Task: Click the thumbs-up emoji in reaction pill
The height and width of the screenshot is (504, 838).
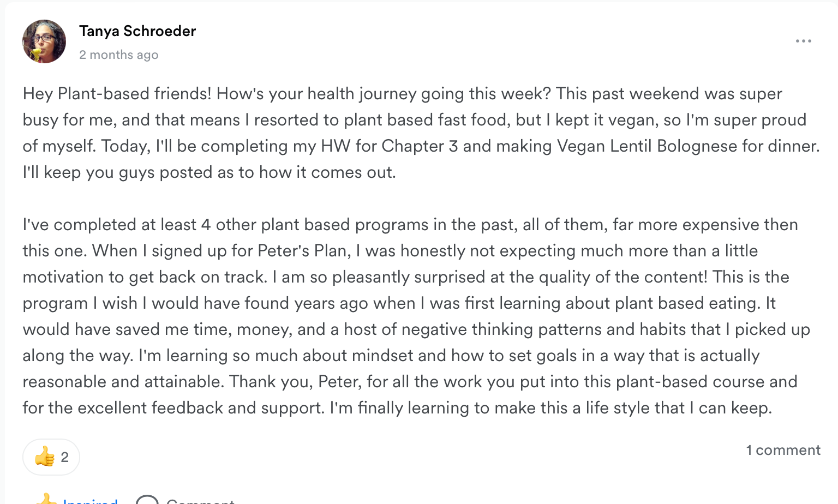Action: click(x=45, y=457)
